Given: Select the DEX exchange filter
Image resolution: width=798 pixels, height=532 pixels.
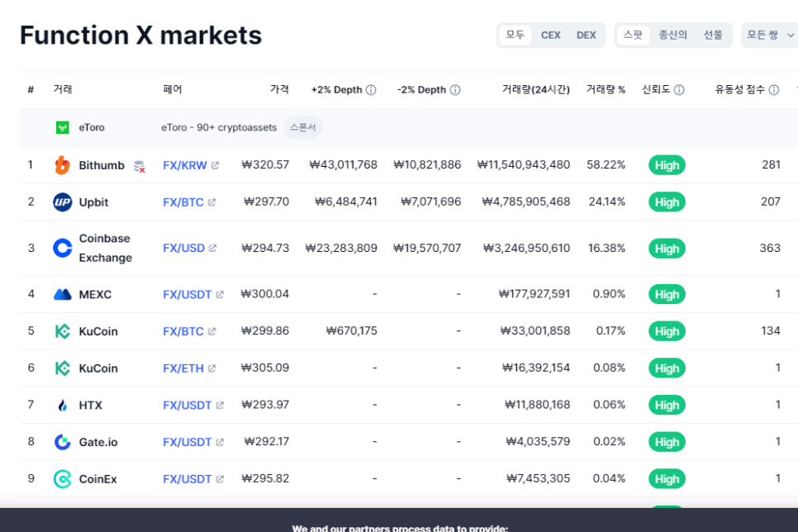Looking at the screenshot, I should tap(587, 36).
